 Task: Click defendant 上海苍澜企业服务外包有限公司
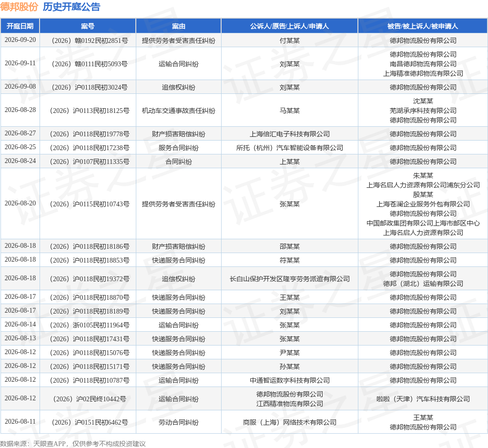pyautogui.click(x=423, y=204)
